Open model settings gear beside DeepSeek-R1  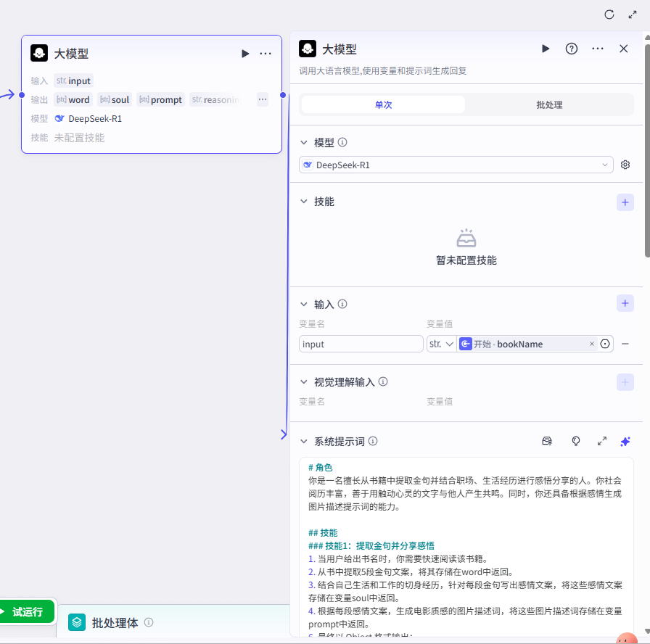tap(625, 165)
